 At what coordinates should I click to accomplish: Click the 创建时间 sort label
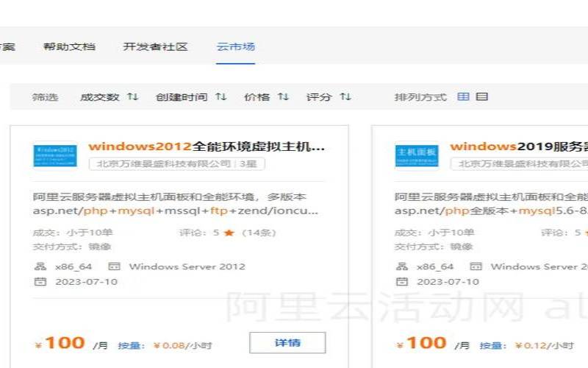tap(182, 97)
